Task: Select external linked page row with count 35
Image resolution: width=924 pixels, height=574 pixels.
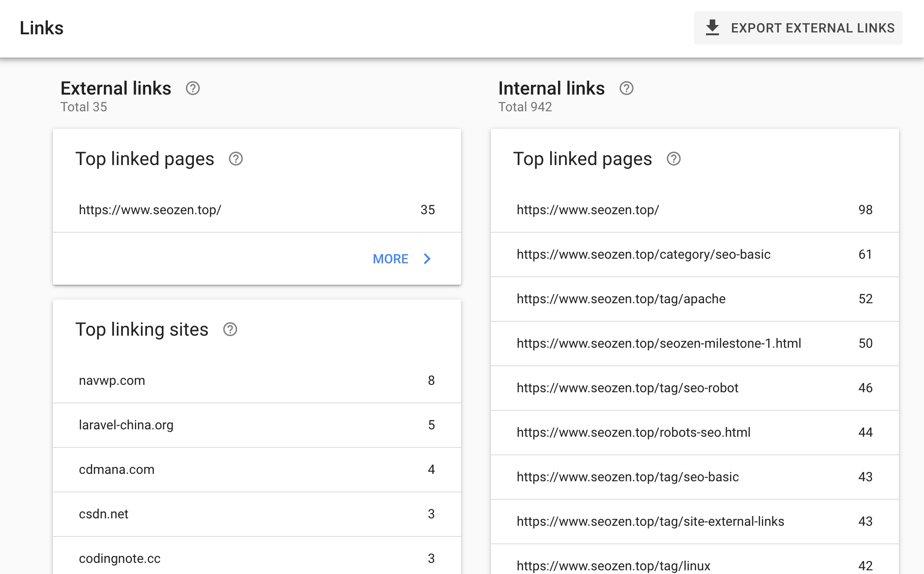Action: pos(257,210)
